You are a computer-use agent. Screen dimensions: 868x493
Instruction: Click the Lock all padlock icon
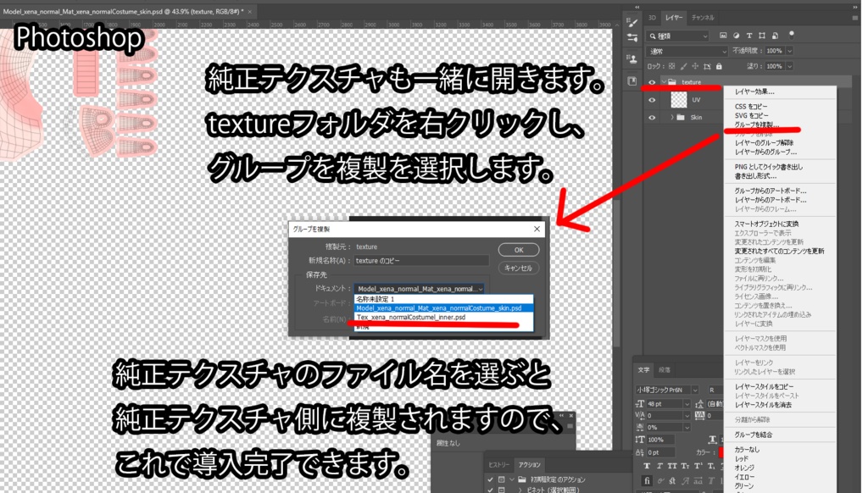(719, 66)
